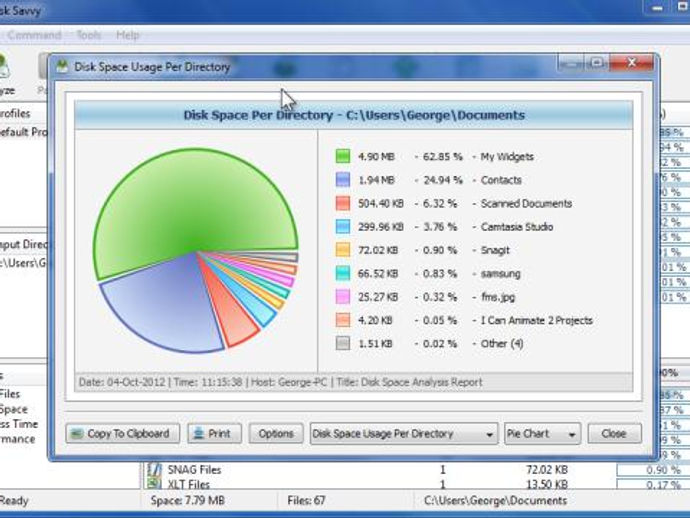Open the Command menu in main window
This screenshot has height=518, width=690.
(34, 35)
